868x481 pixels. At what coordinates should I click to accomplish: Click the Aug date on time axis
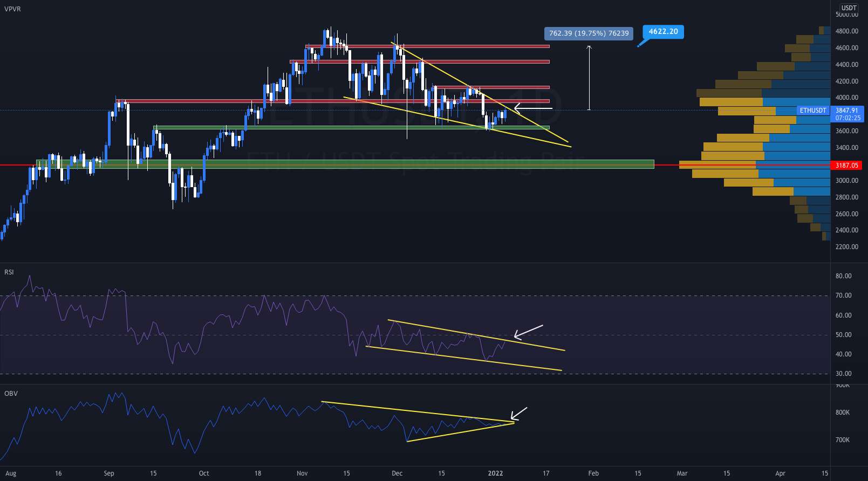click(11, 473)
